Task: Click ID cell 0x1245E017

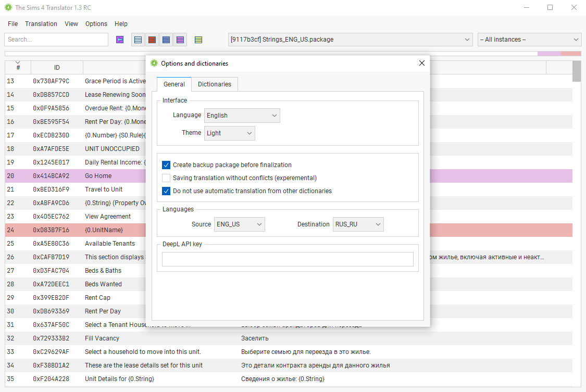Action: coord(51,162)
